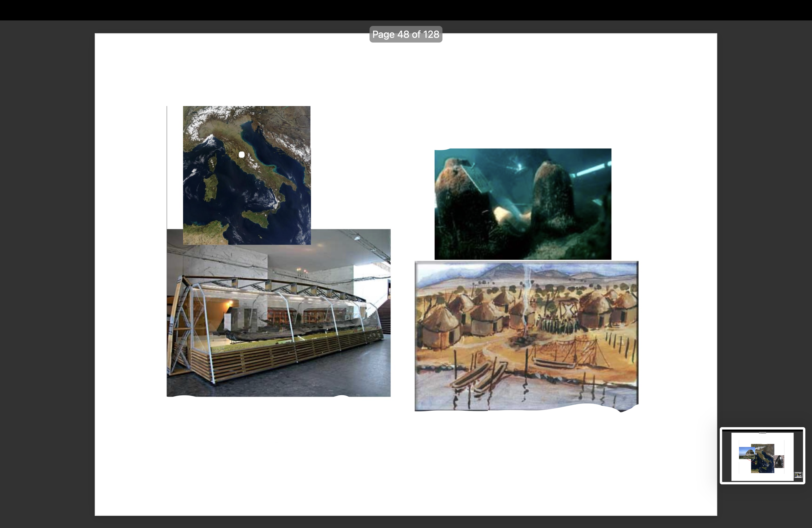The height and width of the screenshot is (528, 812).
Task: Click the black bar at window top
Action: tap(406, 10)
